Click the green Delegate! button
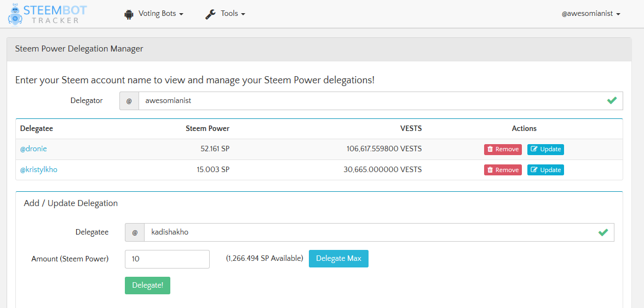644x308 pixels. tap(147, 286)
